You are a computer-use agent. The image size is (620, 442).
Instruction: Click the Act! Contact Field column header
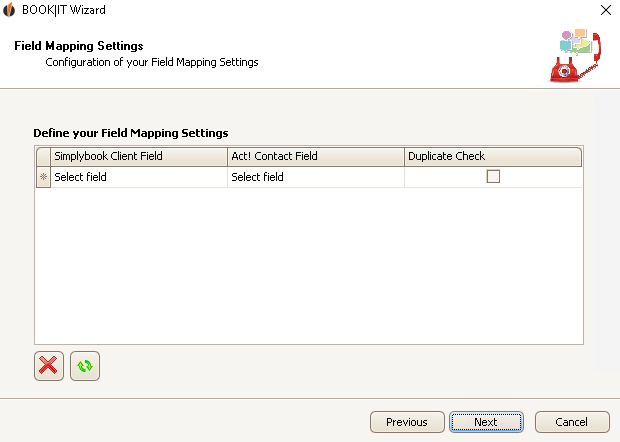click(x=316, y=157)
